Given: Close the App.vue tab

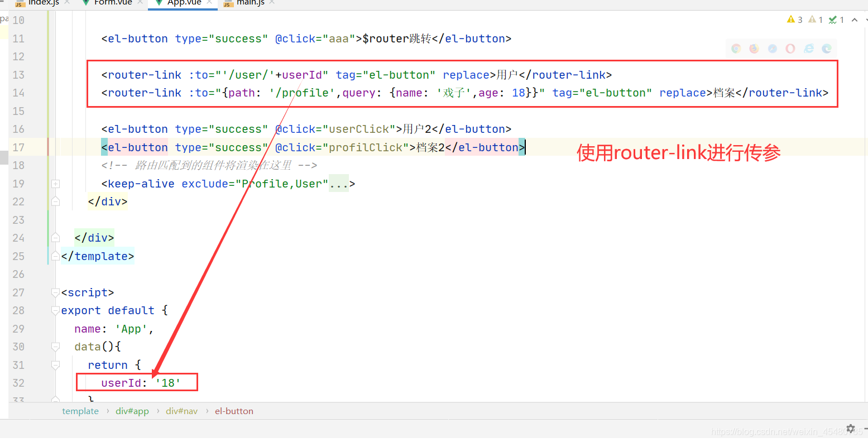Looking at the screenshot, I should coord(210,3).
